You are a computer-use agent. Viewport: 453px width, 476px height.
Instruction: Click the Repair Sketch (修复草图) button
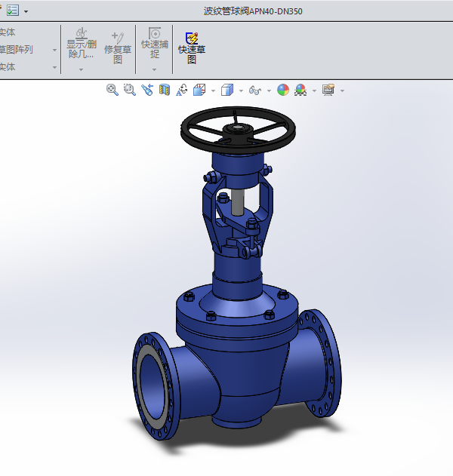click(118, 48)
